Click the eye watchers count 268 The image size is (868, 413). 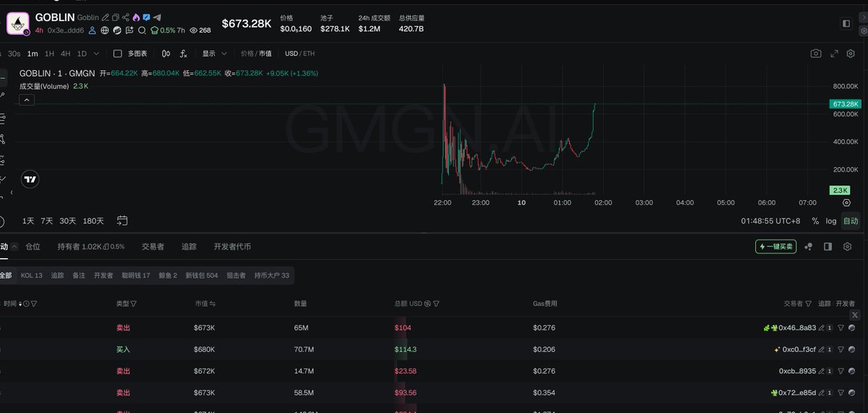coord(200,30)
